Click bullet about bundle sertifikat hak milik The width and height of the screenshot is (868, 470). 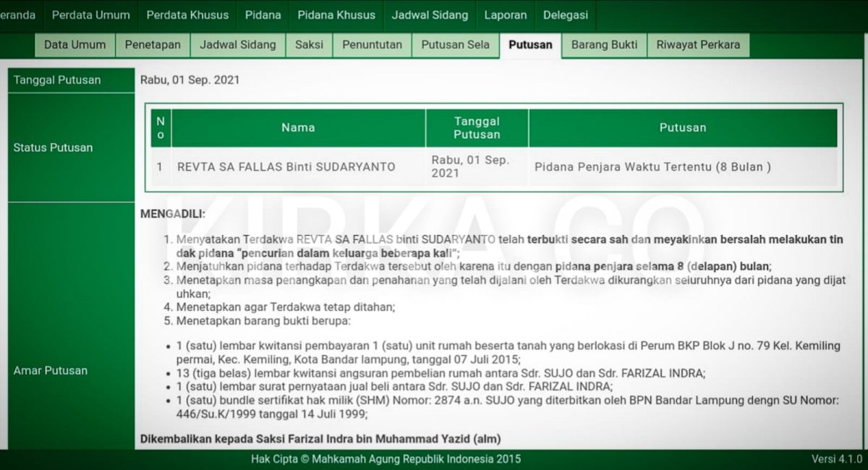click(x=507, y=407)
